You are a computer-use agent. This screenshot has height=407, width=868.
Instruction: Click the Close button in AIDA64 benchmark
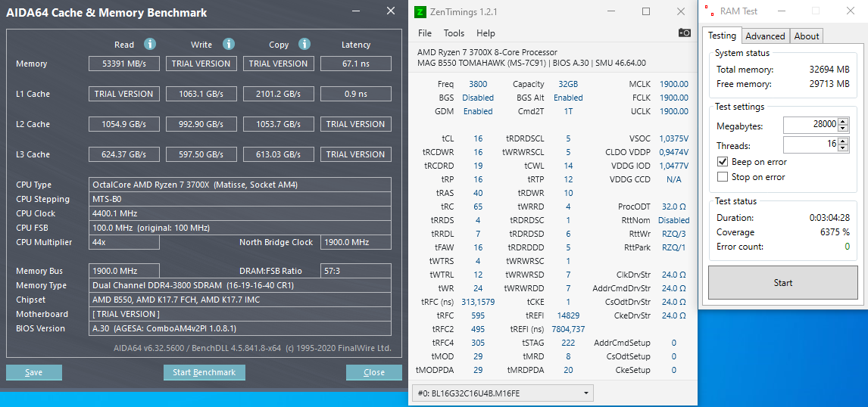(374, 372)
